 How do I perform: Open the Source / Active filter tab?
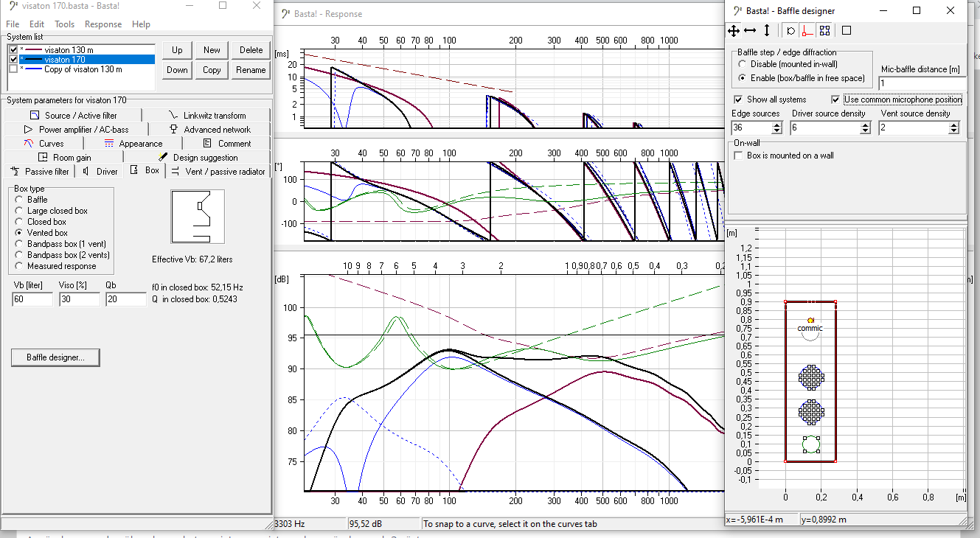[x=72, y=115]
